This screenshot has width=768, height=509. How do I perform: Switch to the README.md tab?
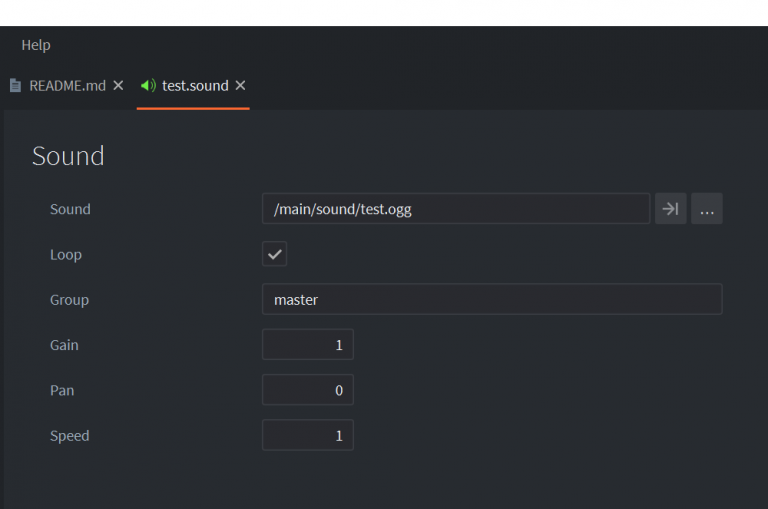(x=67, y=86)
